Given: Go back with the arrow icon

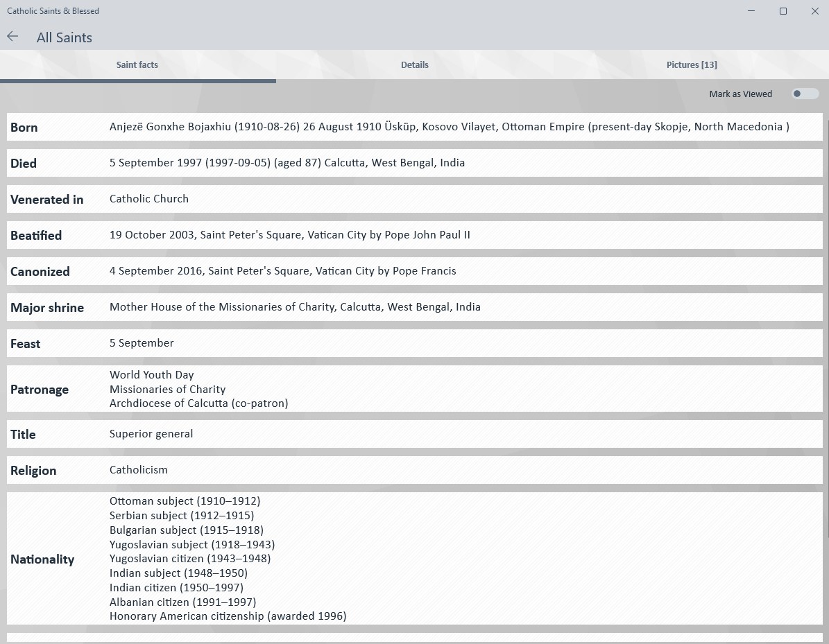Looking at the screenshot, I should [12, 37].
